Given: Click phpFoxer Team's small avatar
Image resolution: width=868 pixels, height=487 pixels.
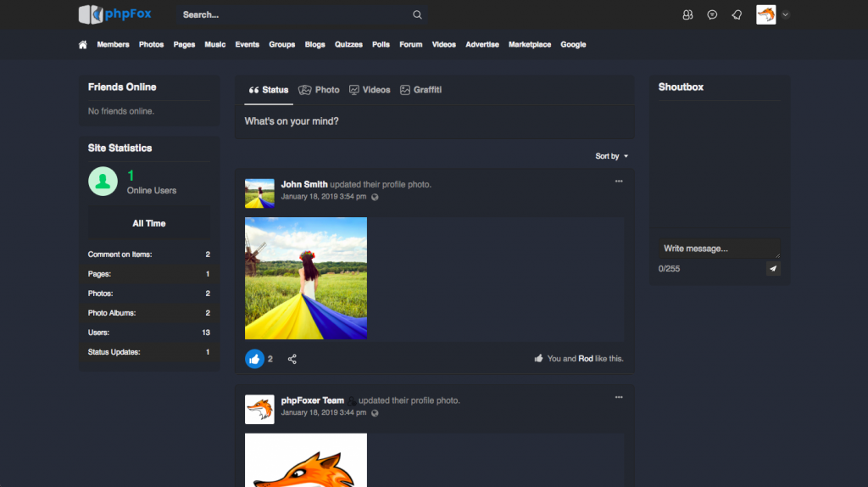Looking at the screenshot, I should pyautogui.click(x=259, y=410).
